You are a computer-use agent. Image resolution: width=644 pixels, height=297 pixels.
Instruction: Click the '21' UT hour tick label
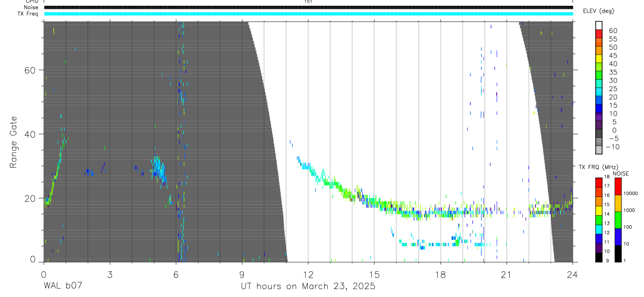point(507,274)
